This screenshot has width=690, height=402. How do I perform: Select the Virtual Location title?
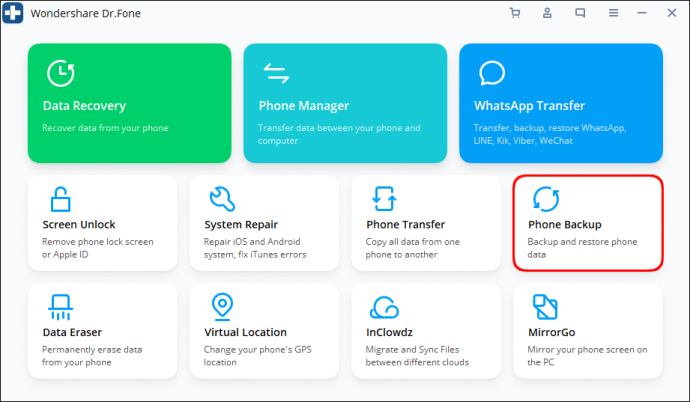246,332
